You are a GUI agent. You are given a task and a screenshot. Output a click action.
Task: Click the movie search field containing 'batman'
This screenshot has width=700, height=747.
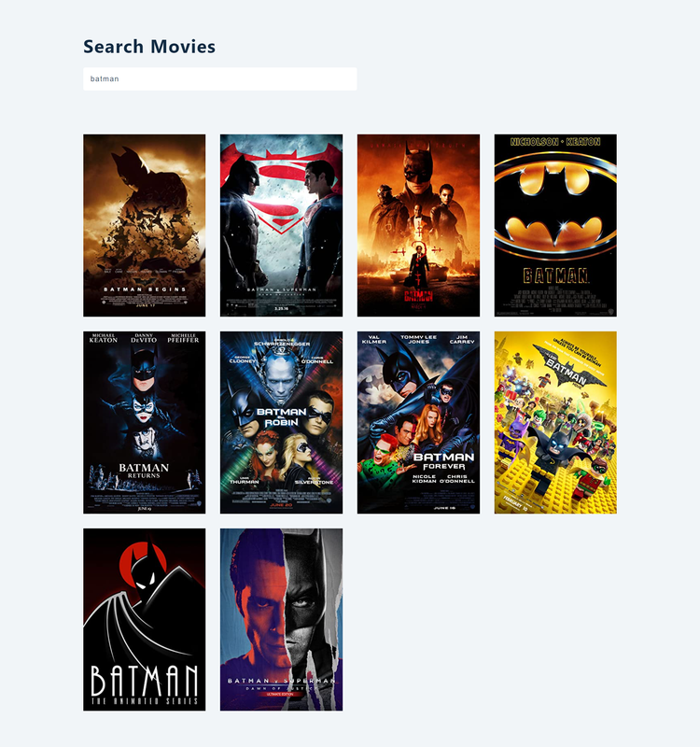[x=219, y=78]
